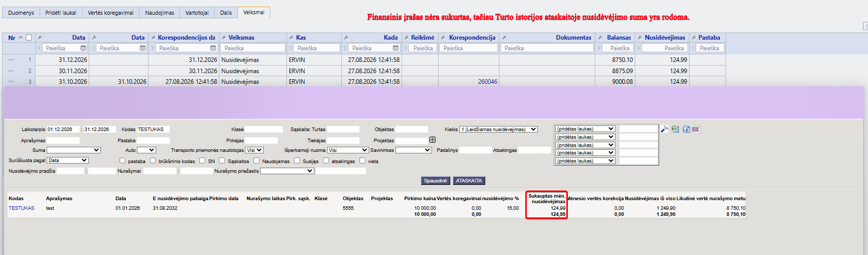Sort by the Veiksmas column header
Image resolution: width=868 pixels, height=255 pixels.
[241, 38]
